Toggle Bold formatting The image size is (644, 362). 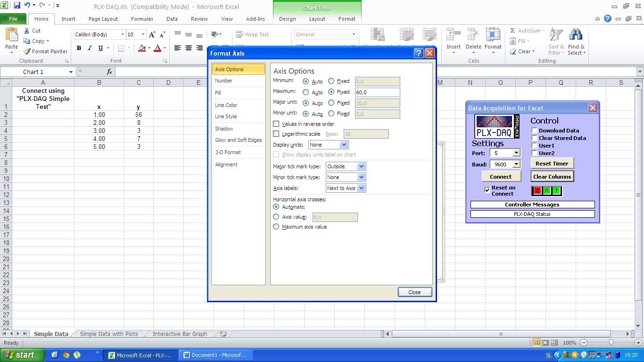[79, 48]
